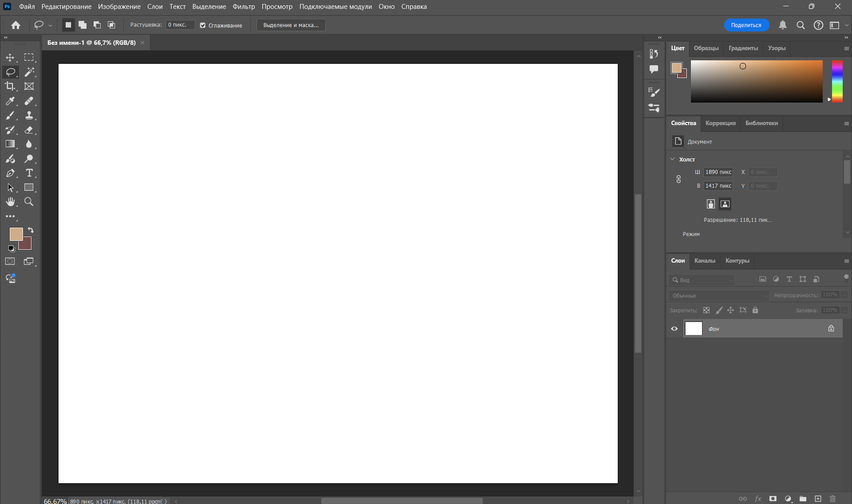852x504 pixels.
Task: Switch to the Каналы tab
Action: point(705,261)
